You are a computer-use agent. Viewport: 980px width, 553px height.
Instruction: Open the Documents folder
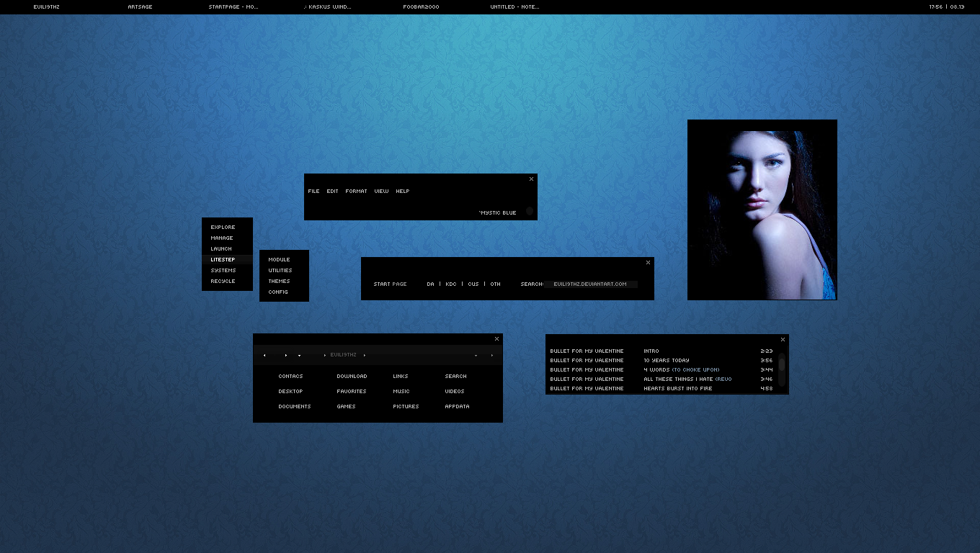[295, 406]
